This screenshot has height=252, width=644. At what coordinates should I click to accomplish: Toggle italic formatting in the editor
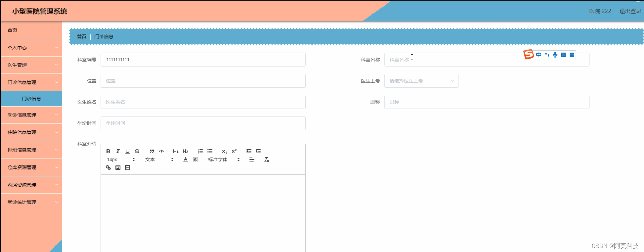click(x=118, y=151)
